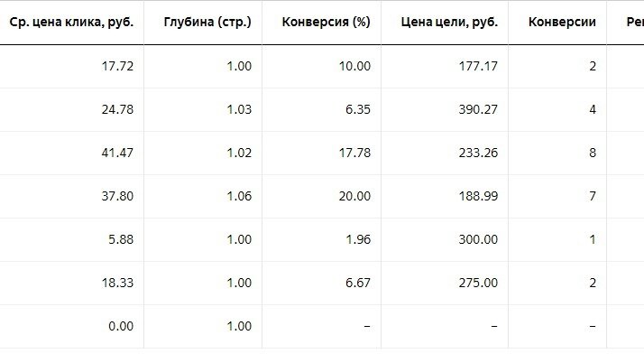Image resolution: width=644 pixels, height=363 pixels.
Task: Select the conversions cell showing 8
Action: click(593, 153)
